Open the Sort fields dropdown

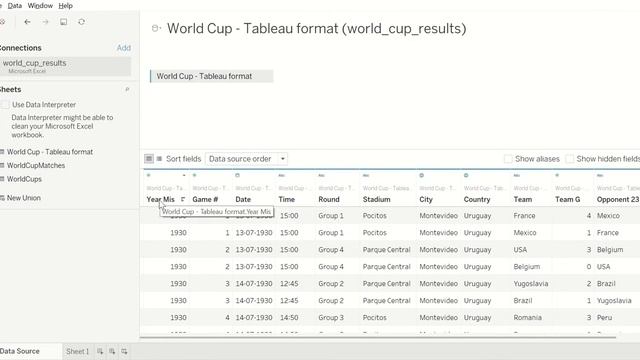click(246, 159)
